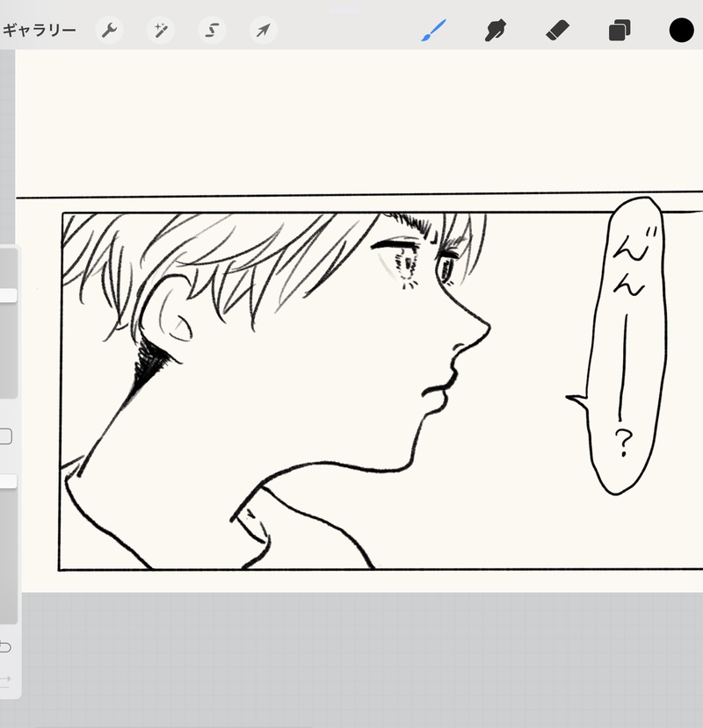
Task: Select the Brush paint tool
Action: pos(434,31)
